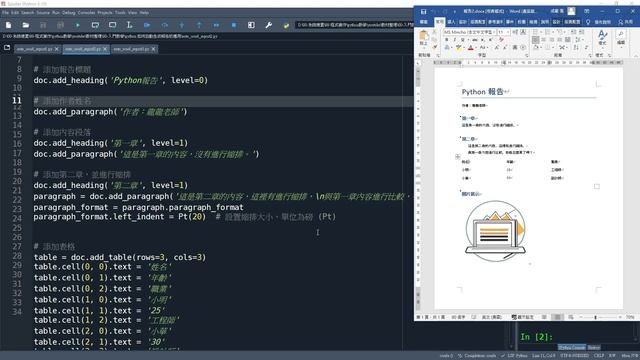Screen dimensions: 640x360
Task: Click the In [2]: console prompt
Action: point(536,337)
